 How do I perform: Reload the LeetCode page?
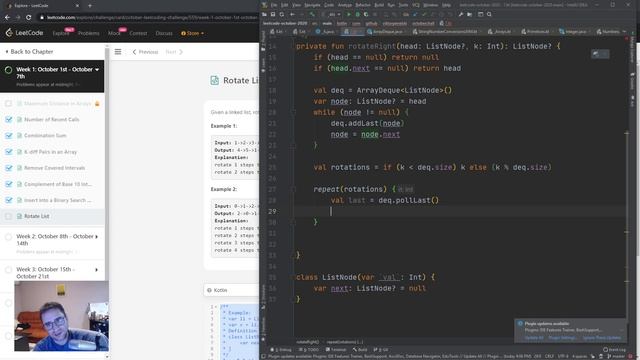pos(29,18)
